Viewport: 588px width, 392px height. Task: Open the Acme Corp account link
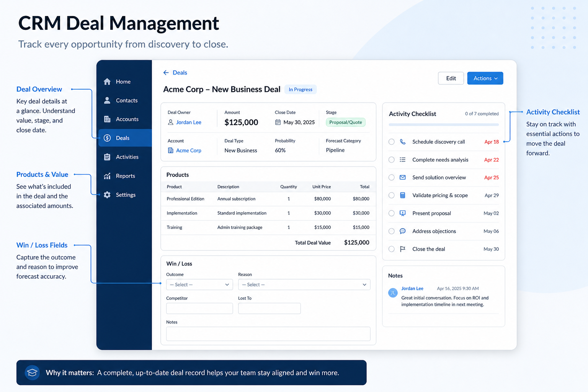pyautogui.click(x=189, y=150)
